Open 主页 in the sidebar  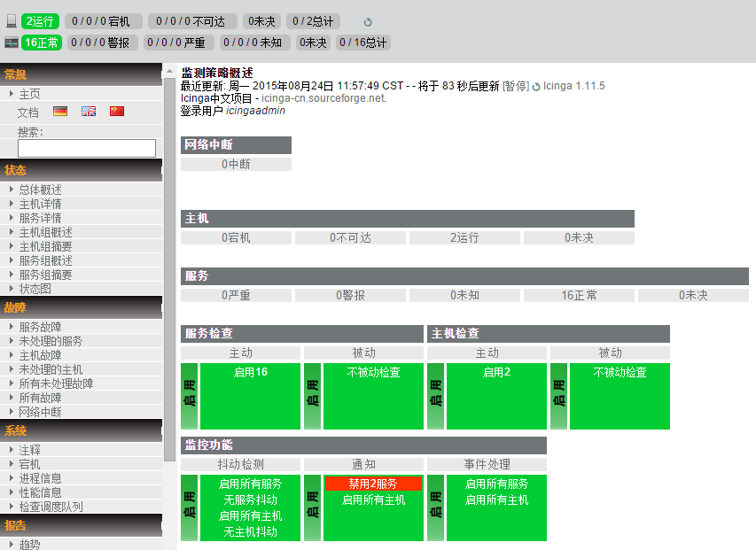click(29, 94)
